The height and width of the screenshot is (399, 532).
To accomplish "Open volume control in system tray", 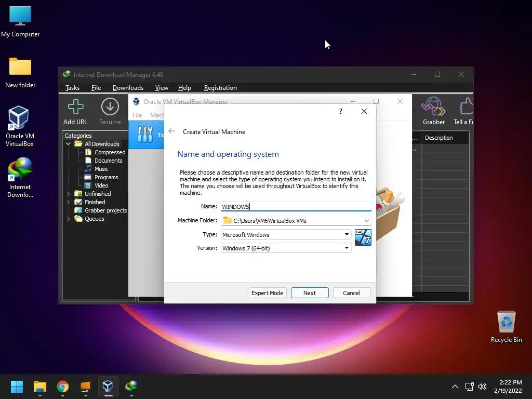I will pyautogui.click(x=482, y=387).
